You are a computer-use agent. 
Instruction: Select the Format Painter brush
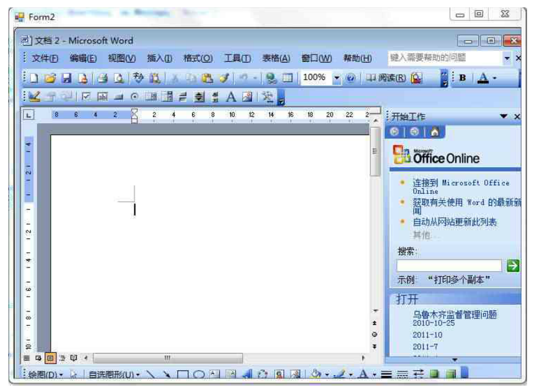pos(224,78)
